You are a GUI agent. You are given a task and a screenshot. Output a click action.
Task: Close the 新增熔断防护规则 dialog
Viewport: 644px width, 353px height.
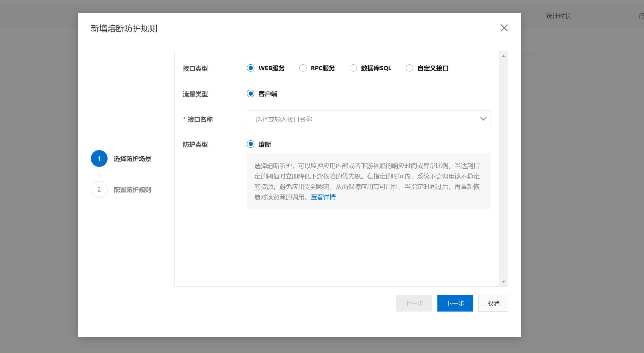(504, 28)
